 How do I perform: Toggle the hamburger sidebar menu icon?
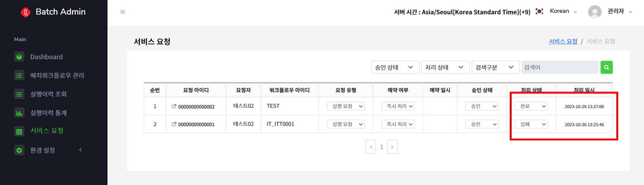pyautogui.click(x=123, y=12)
